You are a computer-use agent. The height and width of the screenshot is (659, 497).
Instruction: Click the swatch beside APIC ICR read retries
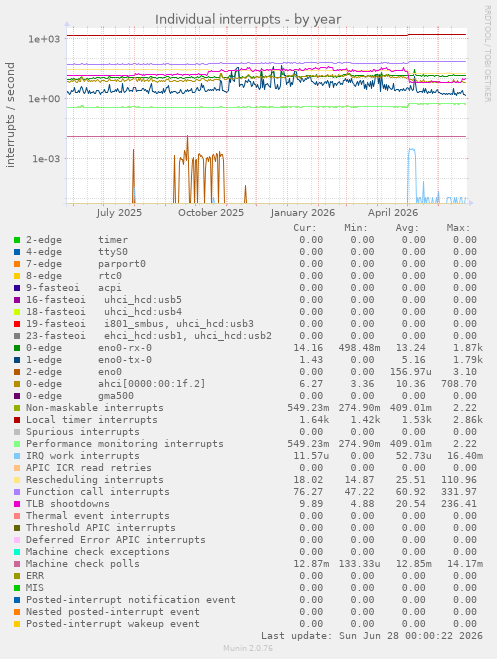(x=17, y=468)
